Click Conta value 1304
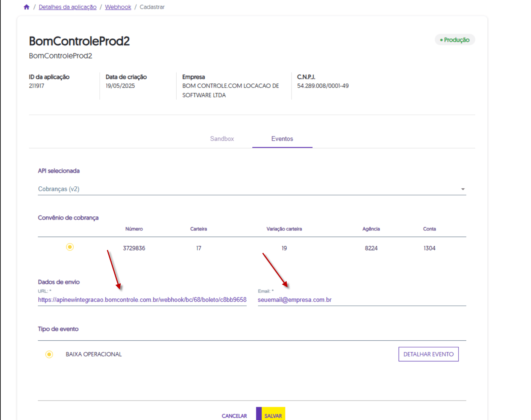The image size is (531, 420). (x=429, y=248)
